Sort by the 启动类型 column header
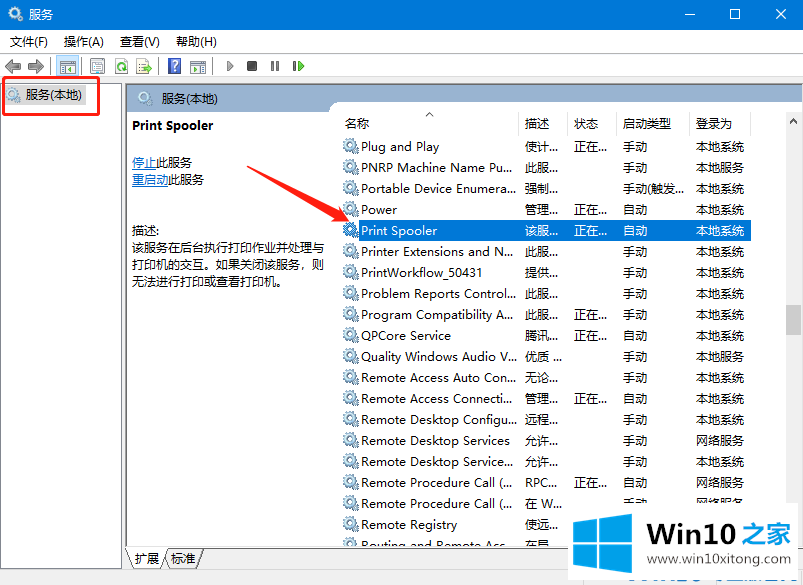The height and width of the screenshot is (585, 803). click(x=652, y=123)
